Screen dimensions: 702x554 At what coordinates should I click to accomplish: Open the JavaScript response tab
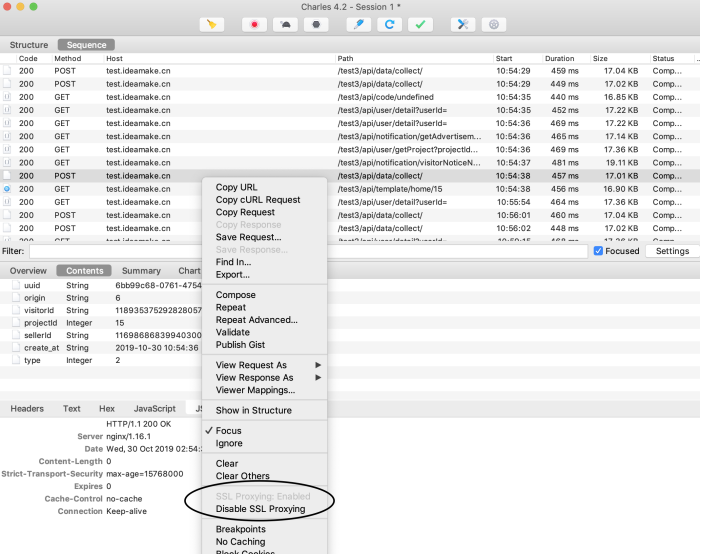click(154, 408)
